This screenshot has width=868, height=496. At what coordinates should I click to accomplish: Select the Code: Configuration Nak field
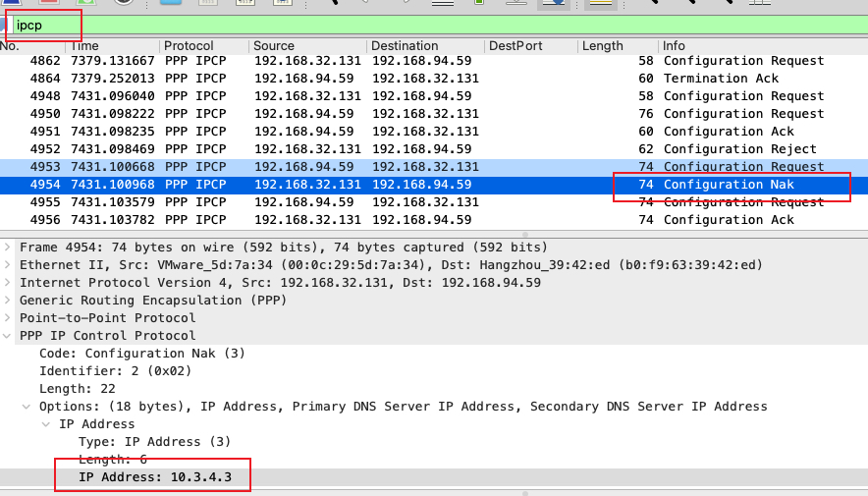coord(142,354)
